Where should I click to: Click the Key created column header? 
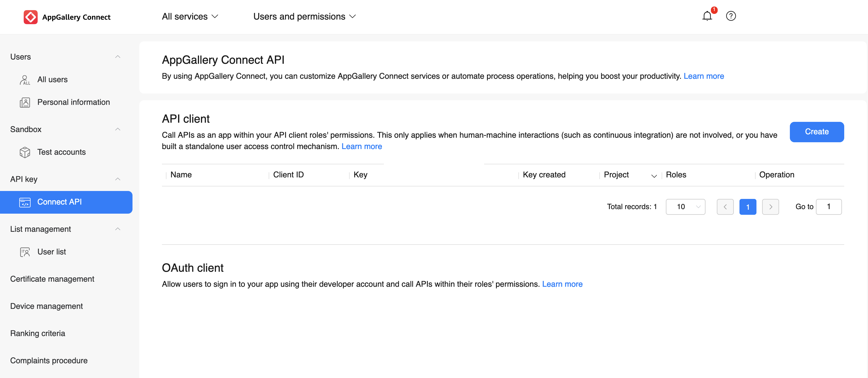(544, 175)
